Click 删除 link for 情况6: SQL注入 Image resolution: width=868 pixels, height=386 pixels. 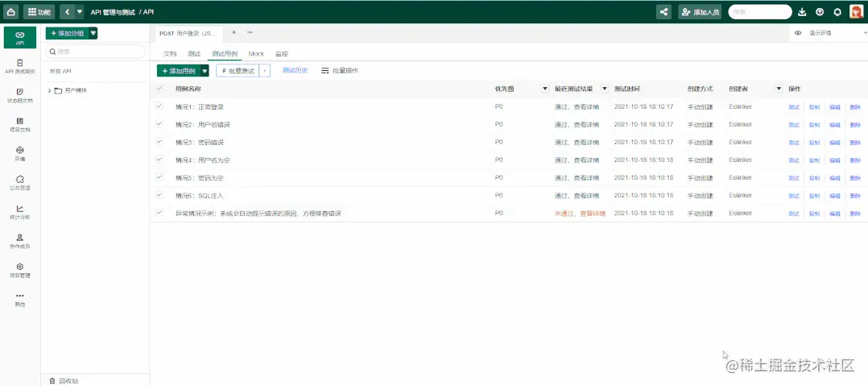point(855,196)
